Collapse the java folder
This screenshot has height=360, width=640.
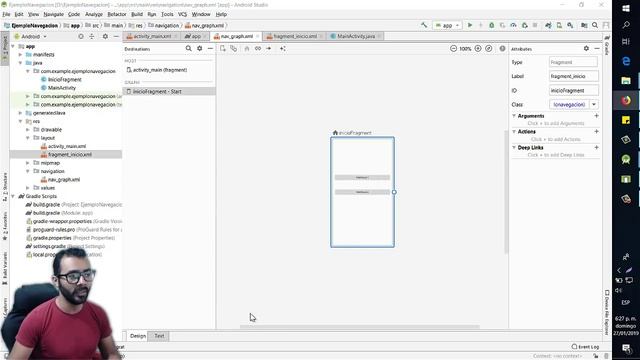click(20, 63)
